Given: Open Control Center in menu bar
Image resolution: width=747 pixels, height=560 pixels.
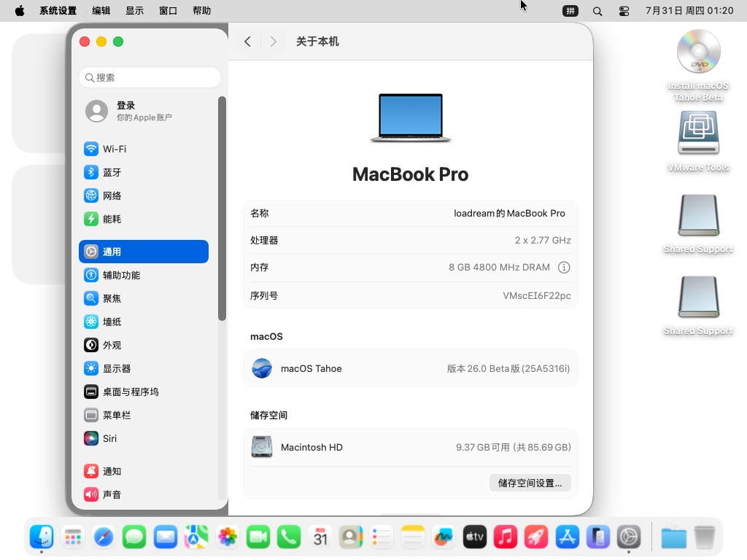Looking at the screenshot, I should (624, 11).
